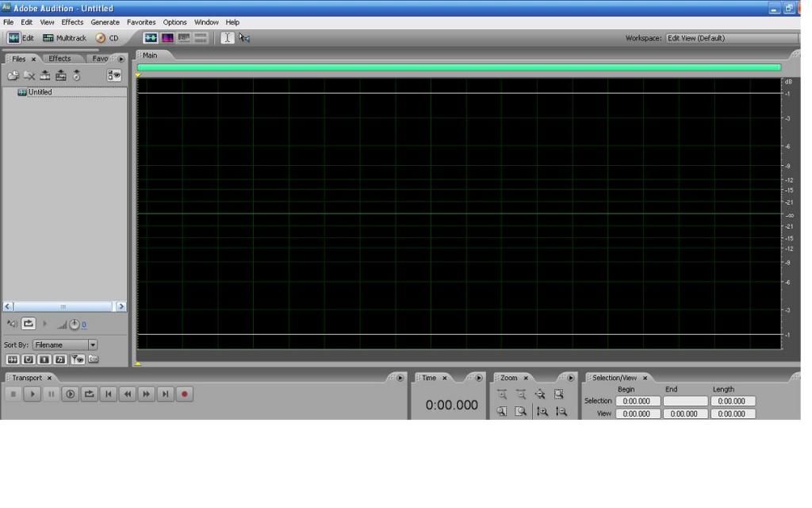Select Spectral pan display icon
Screen dimensions: 812x508
point(184,38)
